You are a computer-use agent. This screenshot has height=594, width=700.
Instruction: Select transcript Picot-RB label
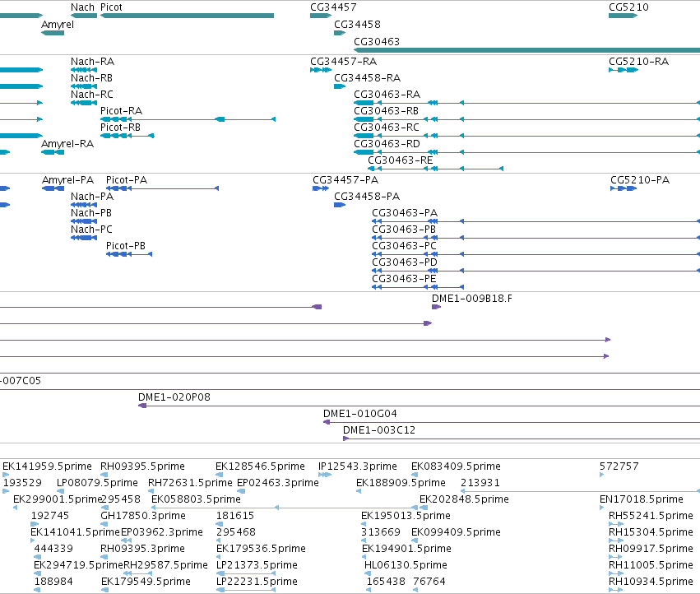click(x=120, y=128)
